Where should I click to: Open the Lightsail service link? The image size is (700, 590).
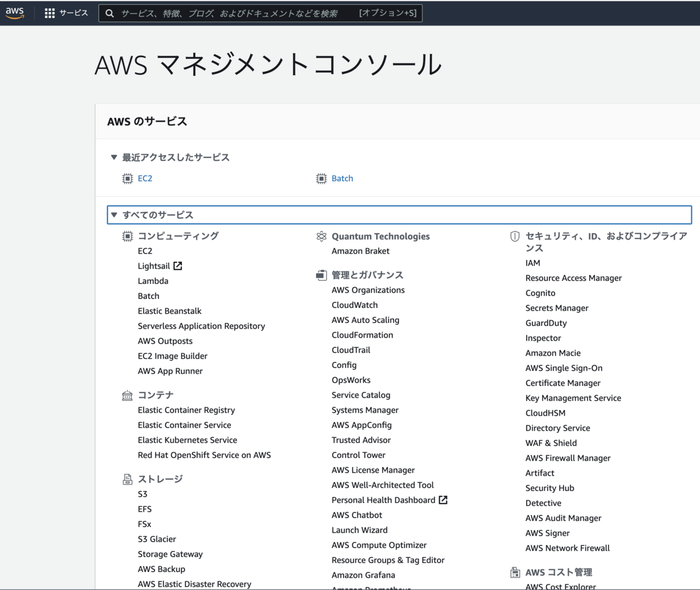pos(153,266)
